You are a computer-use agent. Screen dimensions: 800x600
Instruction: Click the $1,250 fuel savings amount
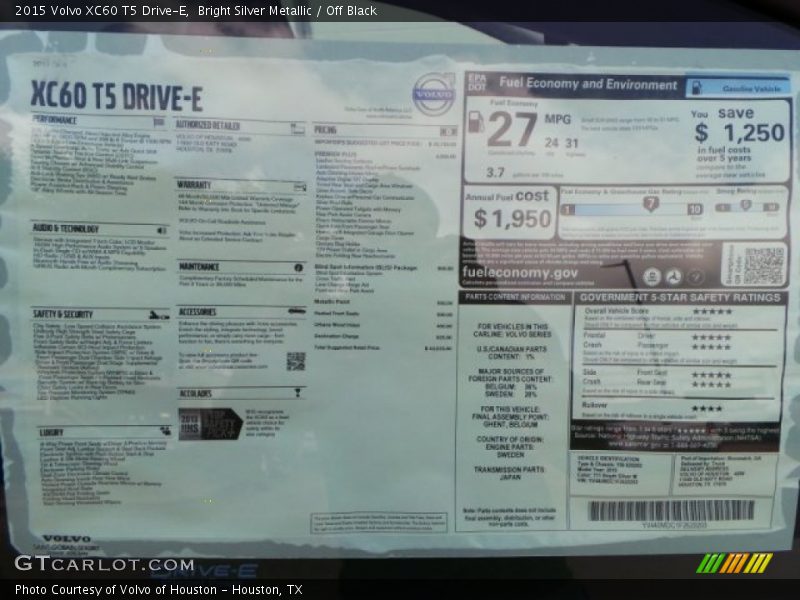739,133
